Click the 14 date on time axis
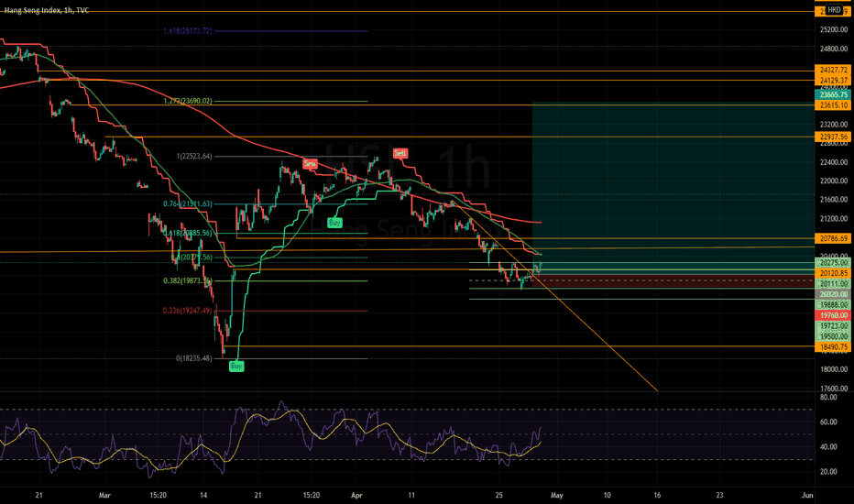Viewport: 854px width, 504px height. [203, 495]
